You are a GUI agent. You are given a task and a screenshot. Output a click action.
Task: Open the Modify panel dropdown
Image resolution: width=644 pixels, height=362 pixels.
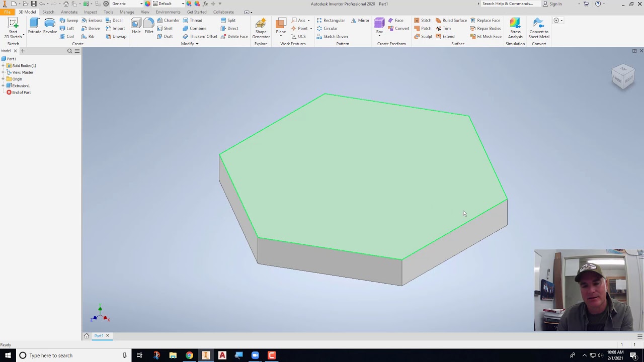[x=190, y=44]
